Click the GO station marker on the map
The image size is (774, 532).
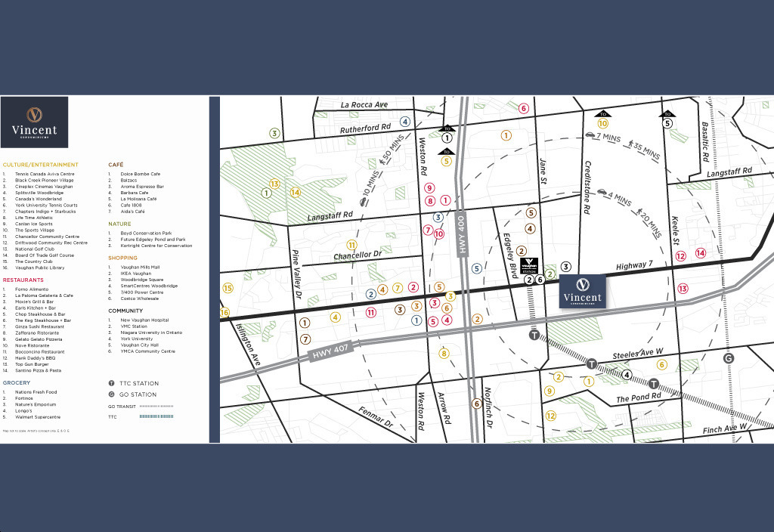[x=728, y=358]
